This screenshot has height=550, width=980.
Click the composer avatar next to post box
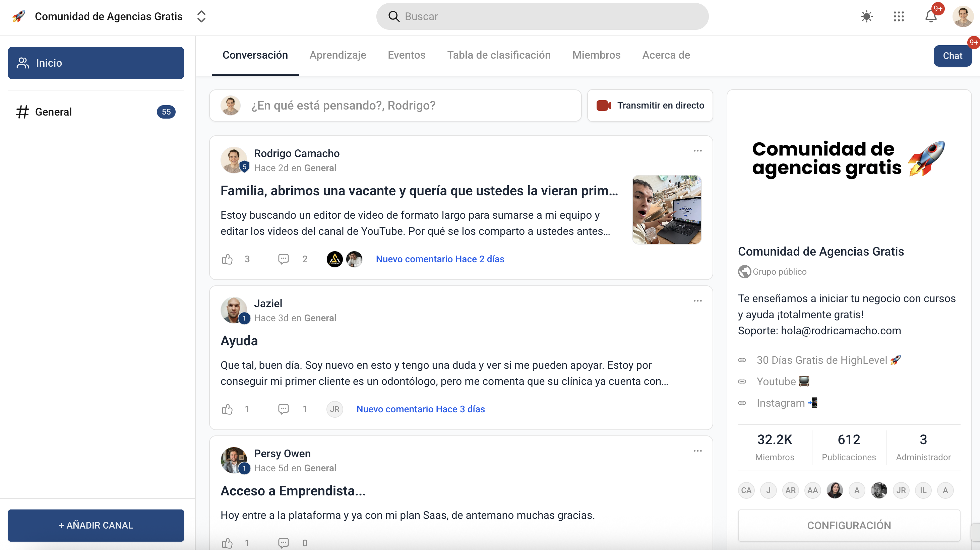tap(231, 105)
